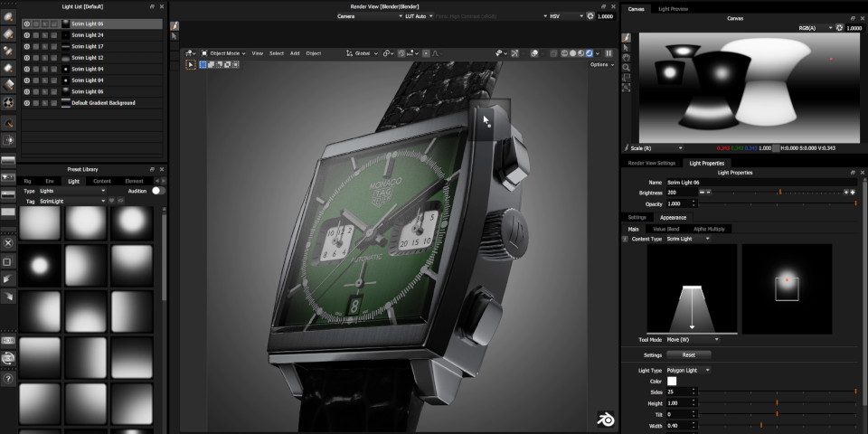Open Blender Object Mode dropdown
Screen dimensions: 868x434
[223, 53]
